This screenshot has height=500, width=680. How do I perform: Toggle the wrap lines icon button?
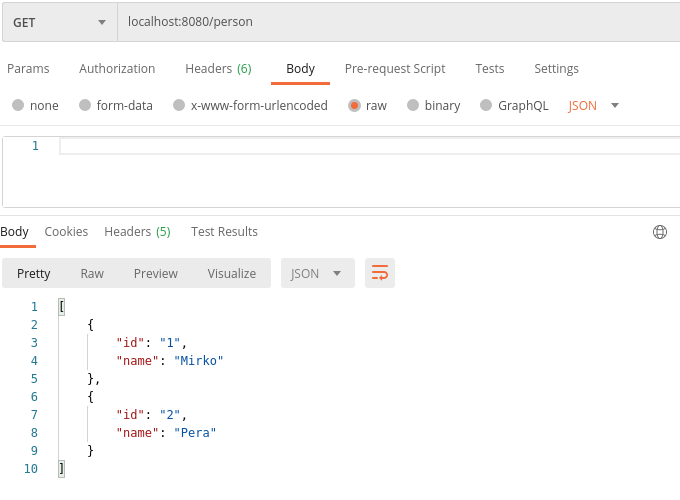[380, 273]
